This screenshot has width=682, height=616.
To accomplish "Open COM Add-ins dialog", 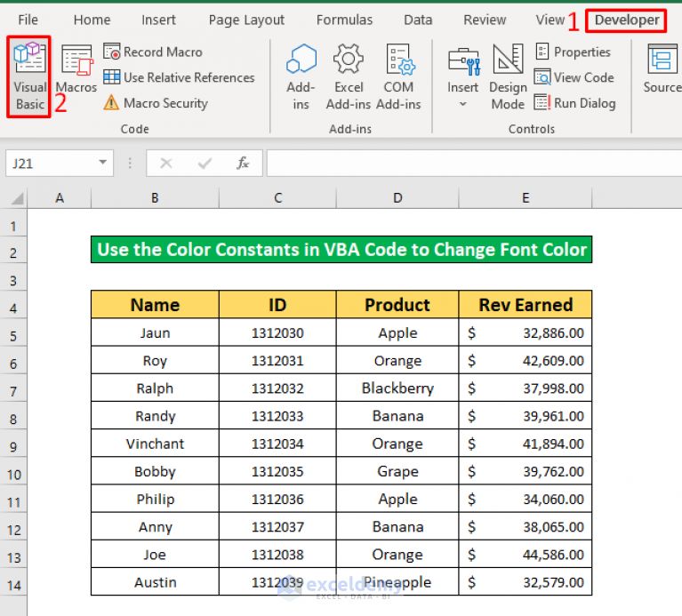I will point(399,77).
